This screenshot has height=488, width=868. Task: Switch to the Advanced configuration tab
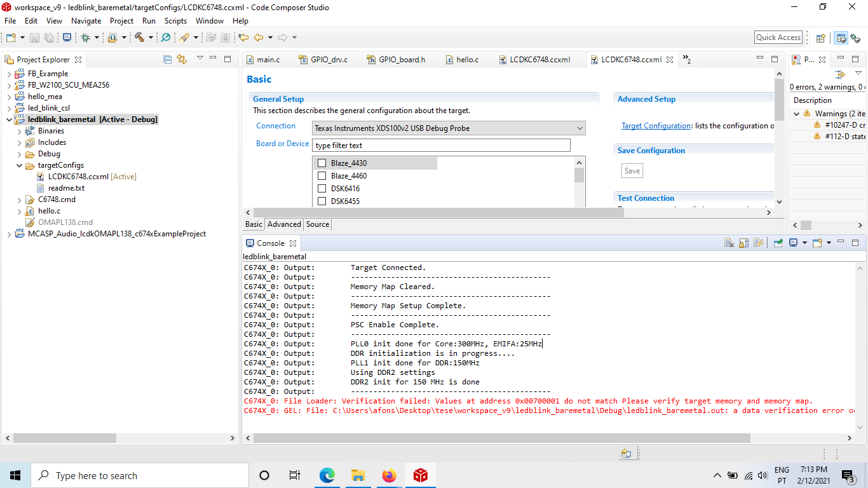pyautogui.click(x=284, y=224)
